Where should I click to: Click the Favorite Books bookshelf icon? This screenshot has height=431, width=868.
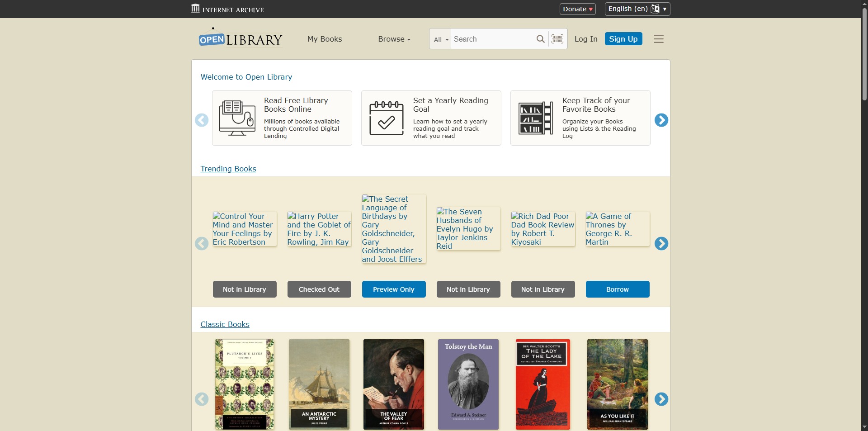coord(536,118)
